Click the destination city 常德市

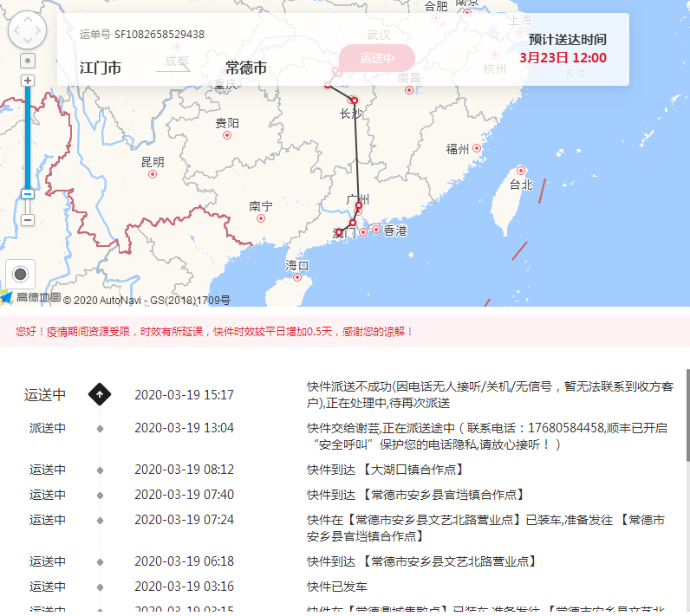pyautogui.click(x=246, y=68)
